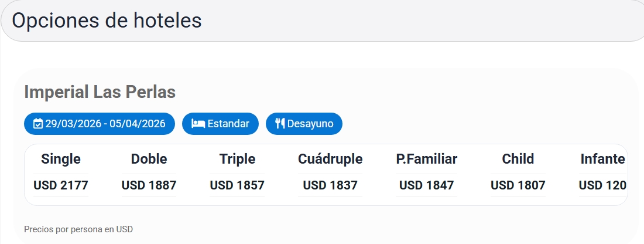Screen dimensions: 644x244
Task: Click the Opciones de hoteles header
Action: click(107, 21)
